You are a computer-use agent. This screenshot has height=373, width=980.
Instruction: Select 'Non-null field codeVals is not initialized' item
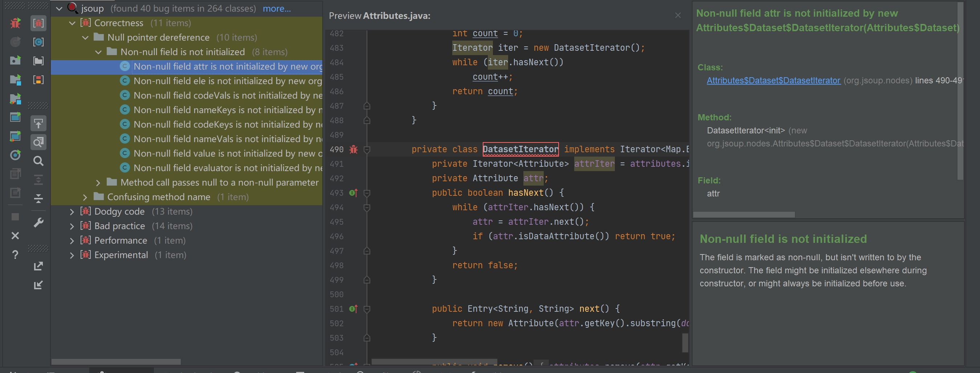187,96
